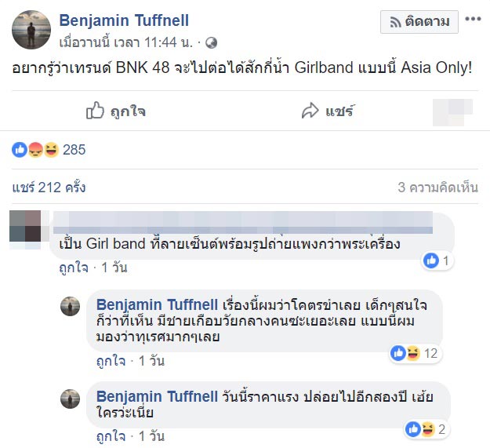Click the Share arrow icon
Viewport: 490px width, 448px height.
[x=310, y=111]
